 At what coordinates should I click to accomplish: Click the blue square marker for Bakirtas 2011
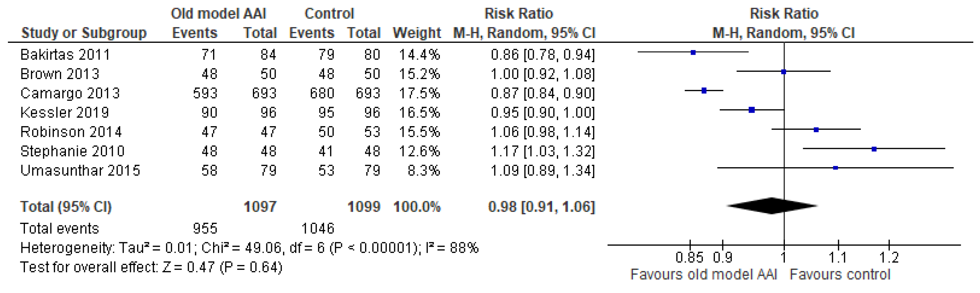click(693, 53)
